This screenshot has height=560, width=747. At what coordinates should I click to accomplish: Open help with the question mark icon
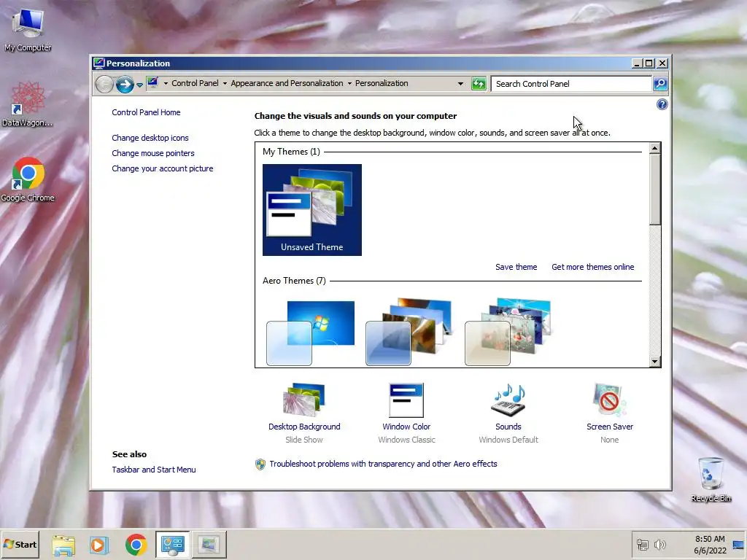tap(662, 104)
